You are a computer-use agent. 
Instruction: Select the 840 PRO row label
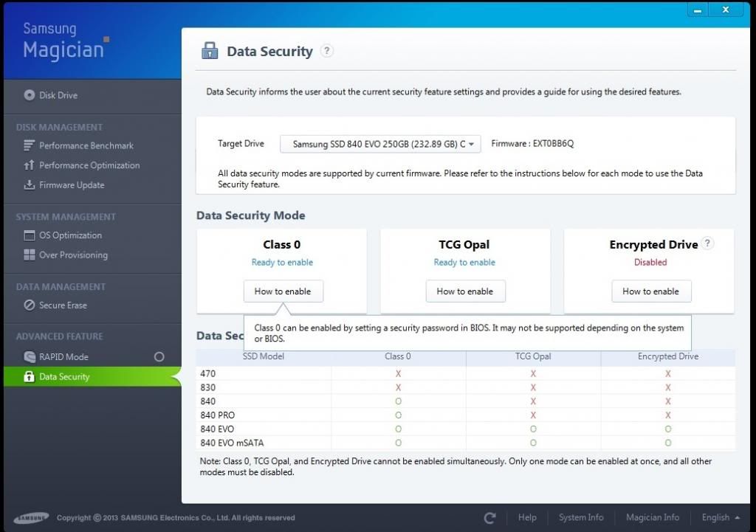(218, 415)
